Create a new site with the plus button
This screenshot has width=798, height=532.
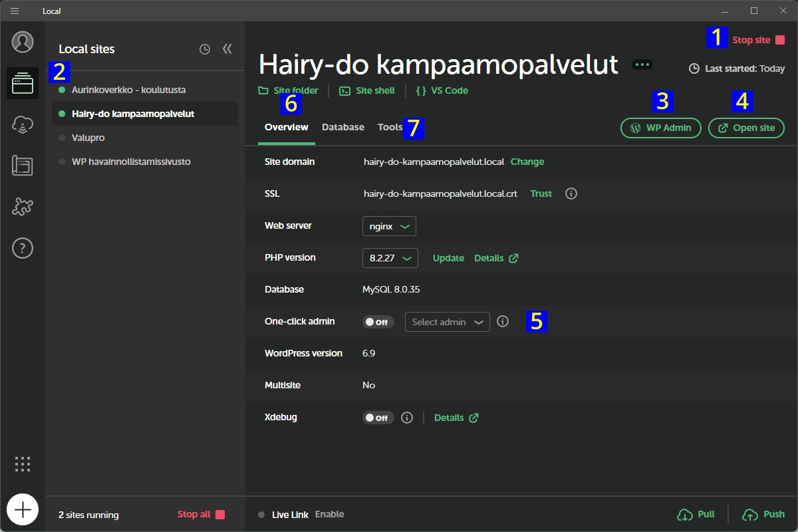pyautogui.click(x=23, y=509)
